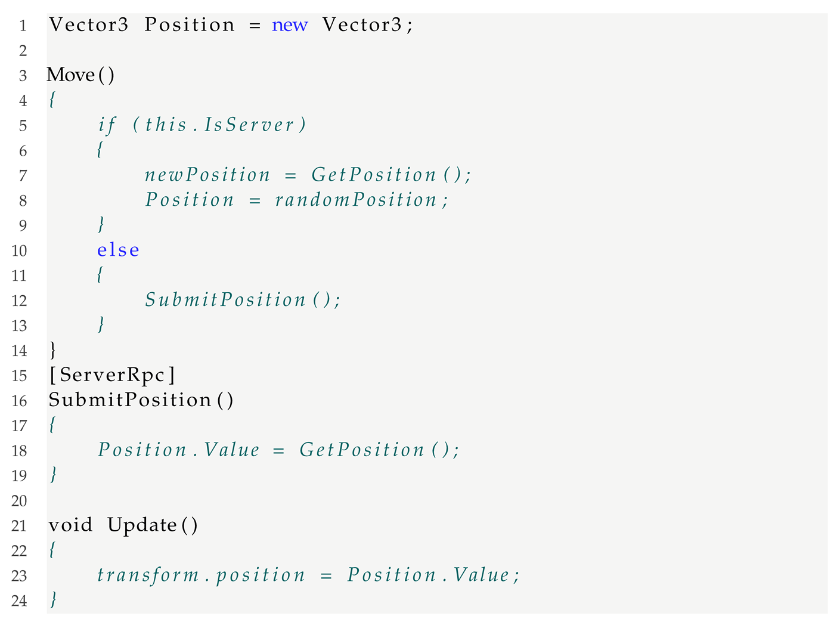Click line number 10 in the gutter
The width and height of the screenshot is (840, 625).
[19, 250]
